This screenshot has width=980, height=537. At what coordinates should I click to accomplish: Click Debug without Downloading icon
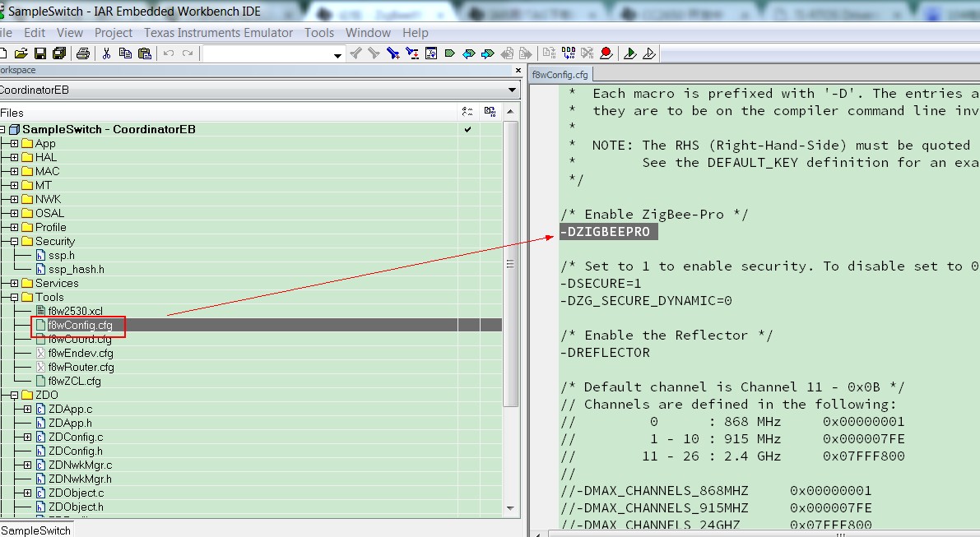tap(648, 53)
